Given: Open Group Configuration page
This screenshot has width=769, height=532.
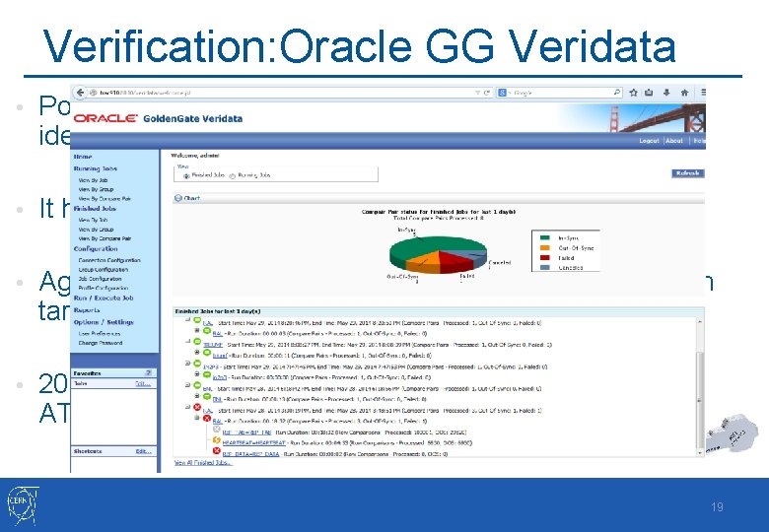Looking at the screenshot, I should (103, 270).
